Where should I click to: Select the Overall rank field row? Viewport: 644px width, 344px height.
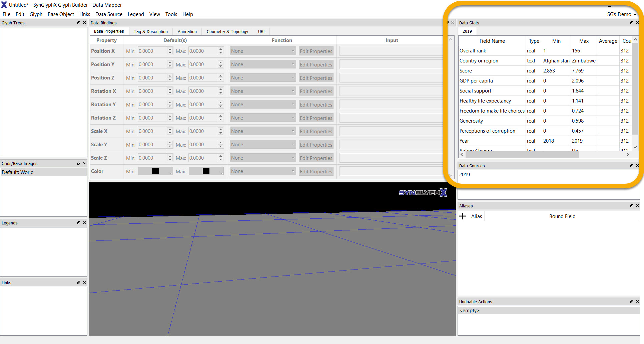coord(545,51)
